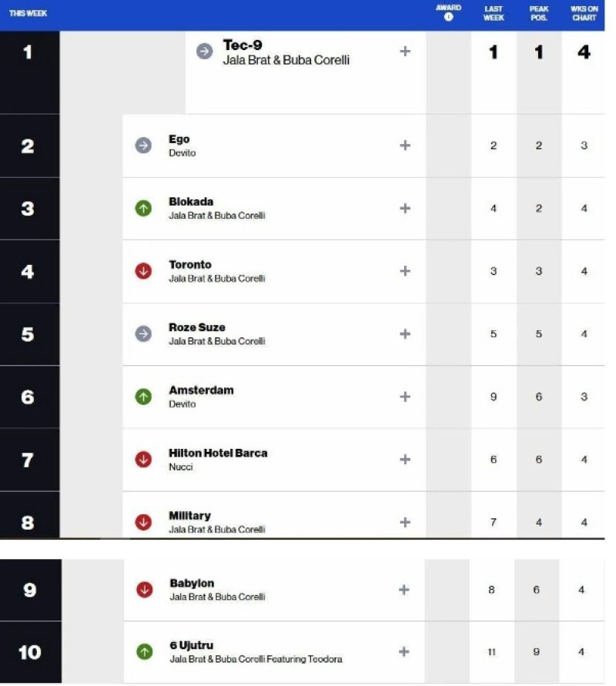
Task: Click the number 10 rank tile
Action: pyautogui.click(x=30, y=652)
